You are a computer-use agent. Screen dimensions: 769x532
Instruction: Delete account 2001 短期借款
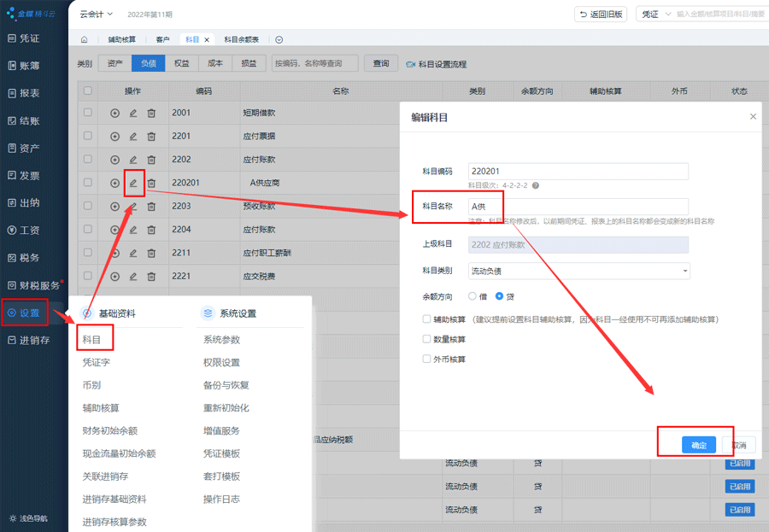pos(151,114)
